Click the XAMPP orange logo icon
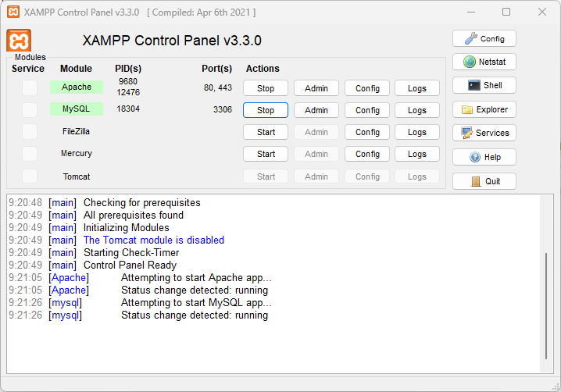This screenshot has height=392, width=561. click(19, 41)
